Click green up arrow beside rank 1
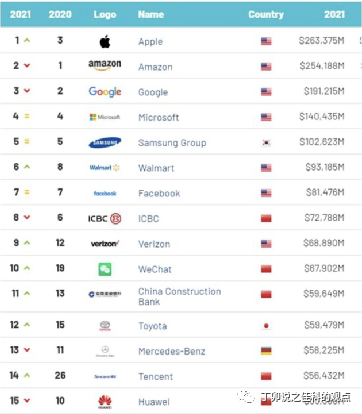The width and height of the screenshot is (362, 414). 27,40
